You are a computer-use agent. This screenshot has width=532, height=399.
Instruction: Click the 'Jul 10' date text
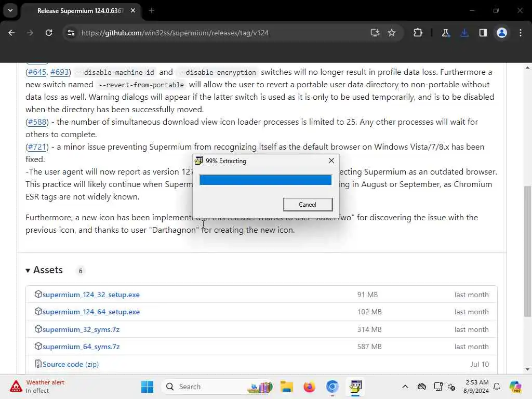(480, 364)
